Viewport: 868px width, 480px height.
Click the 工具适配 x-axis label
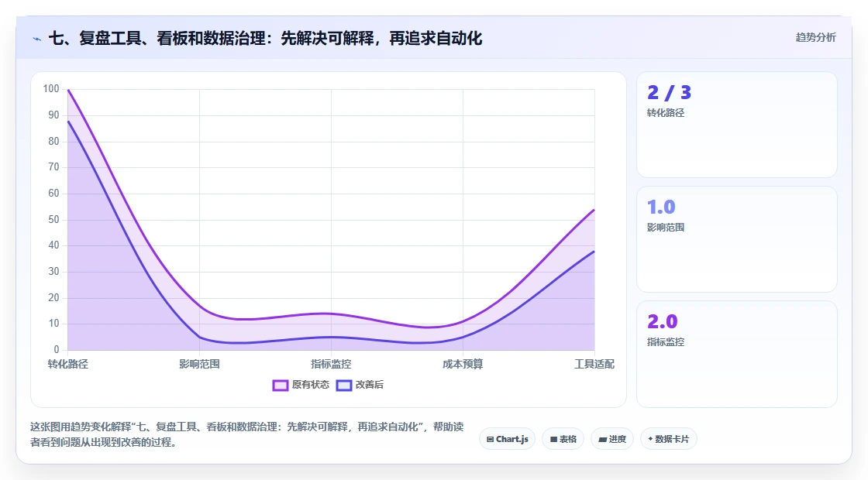coord(594,364)
